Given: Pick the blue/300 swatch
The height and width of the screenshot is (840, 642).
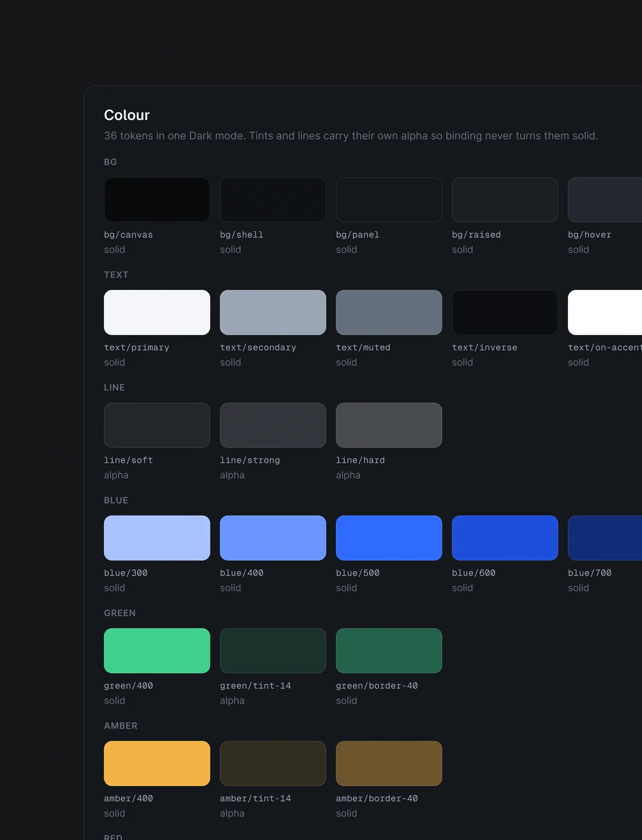Looking at the screenshot, I should pyautogui.click(x=157, y=538).
